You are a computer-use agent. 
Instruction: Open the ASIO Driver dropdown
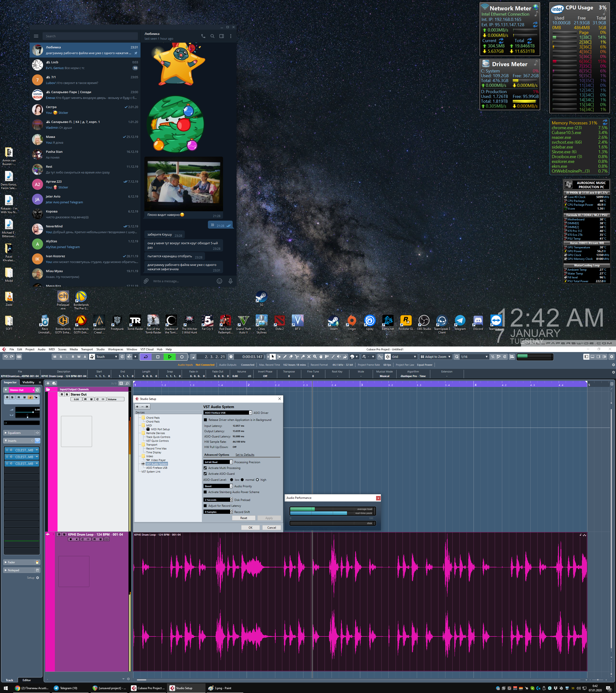pos(250,413)
